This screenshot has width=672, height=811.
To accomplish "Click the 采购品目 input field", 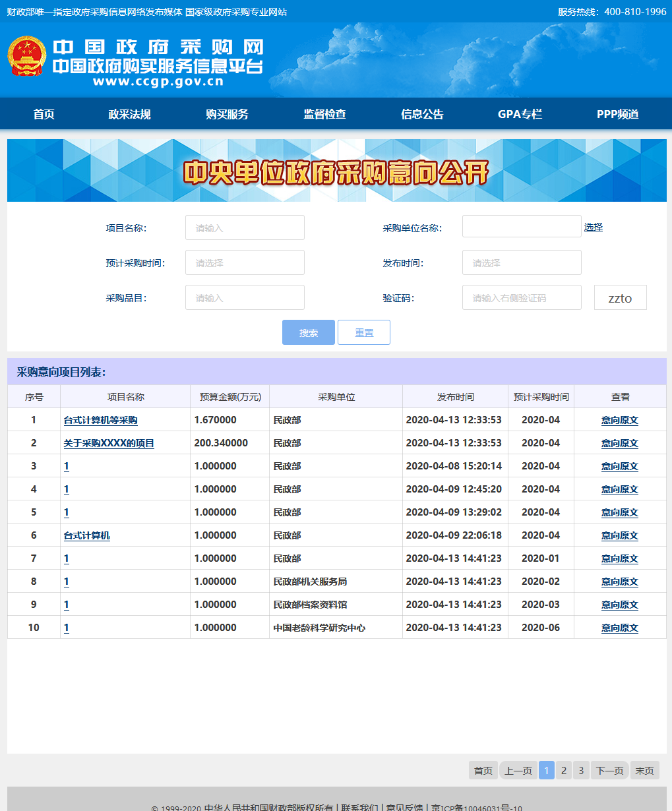I will click(244, 297).
